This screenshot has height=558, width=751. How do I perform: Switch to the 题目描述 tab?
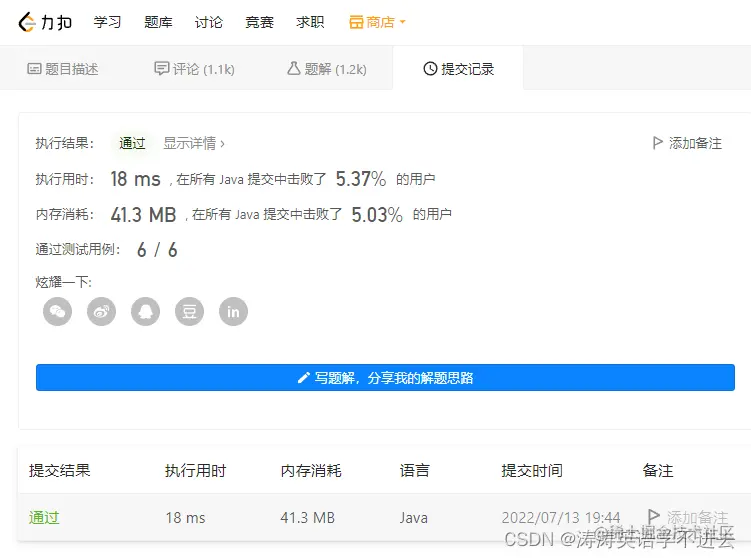(63, 69)
